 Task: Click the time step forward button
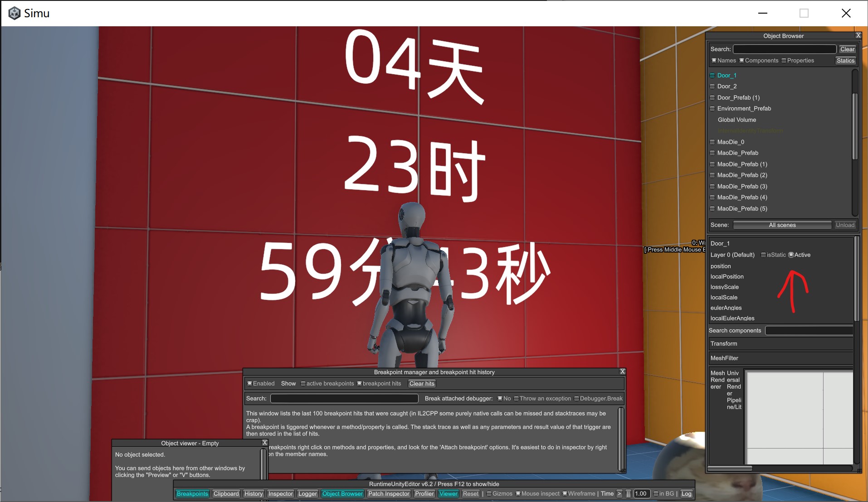pyautogui.click(x=619, y=493)
